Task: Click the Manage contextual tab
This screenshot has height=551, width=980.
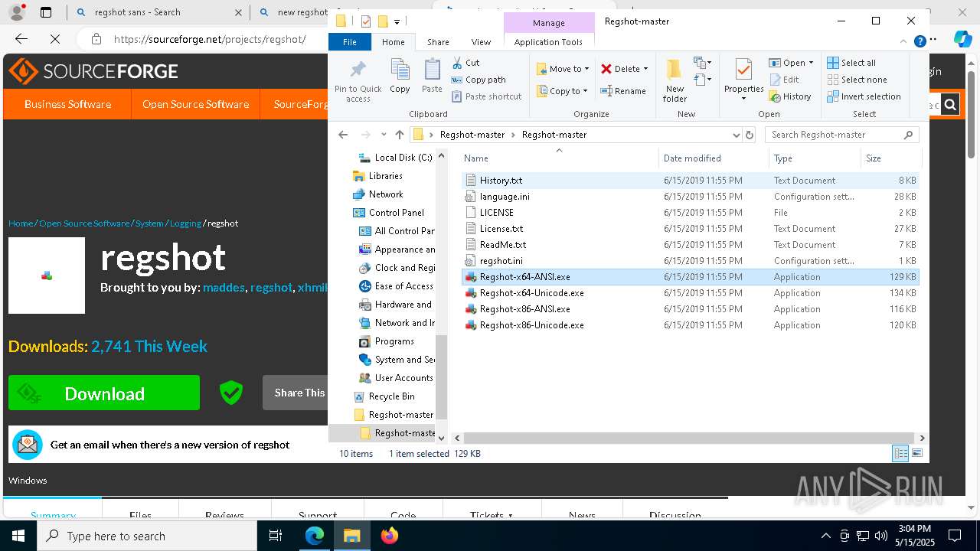Action: 548,23
